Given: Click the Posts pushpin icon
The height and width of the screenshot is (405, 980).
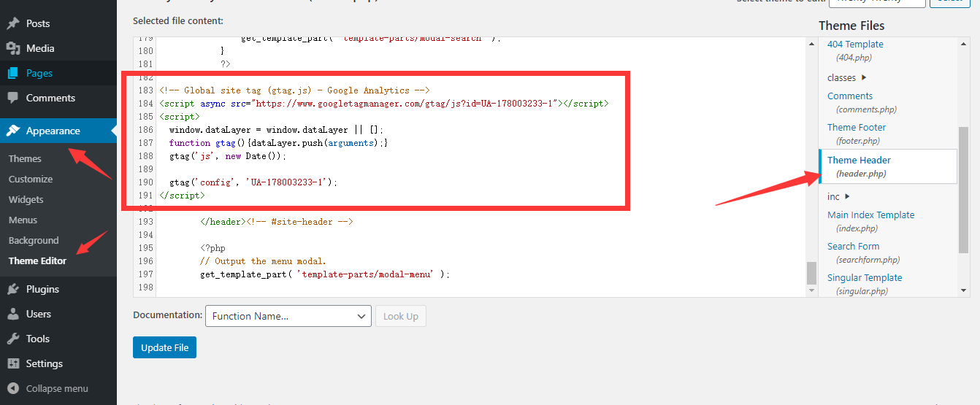Looking at the screenshot, I should 13,23.
